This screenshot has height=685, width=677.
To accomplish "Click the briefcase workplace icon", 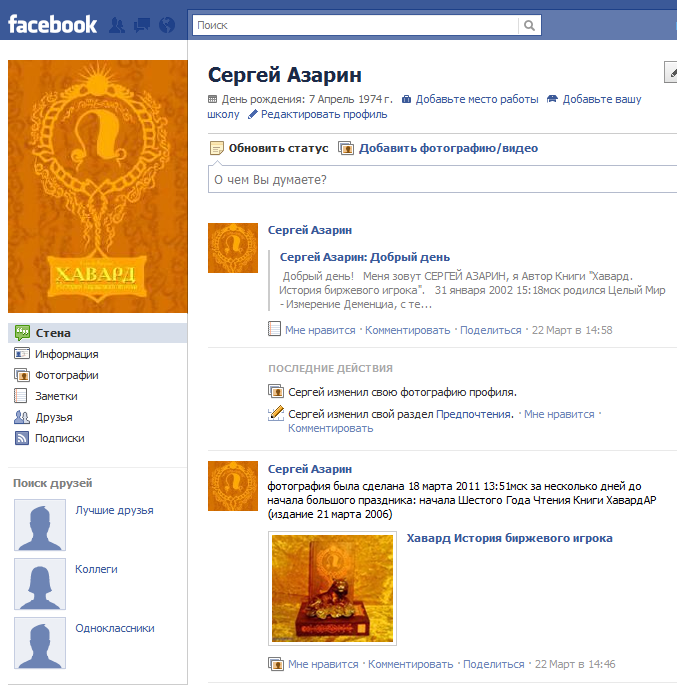I will 406,99.
